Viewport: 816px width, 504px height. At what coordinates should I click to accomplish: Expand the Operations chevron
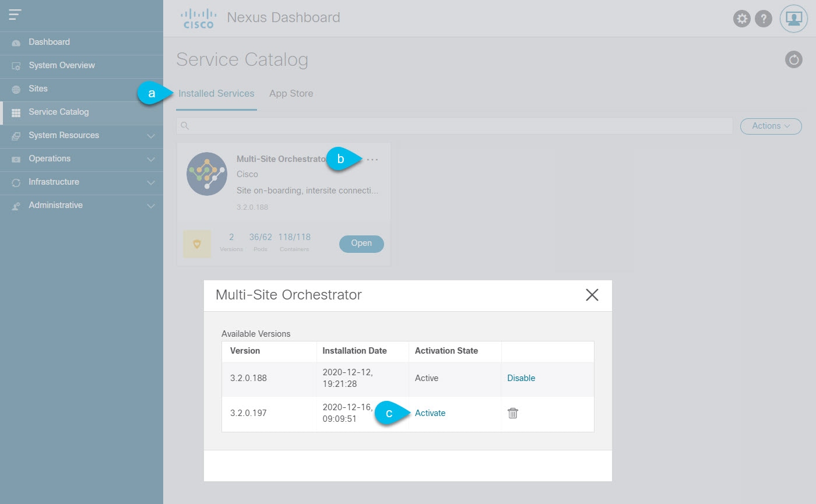[x=151, y=159]
